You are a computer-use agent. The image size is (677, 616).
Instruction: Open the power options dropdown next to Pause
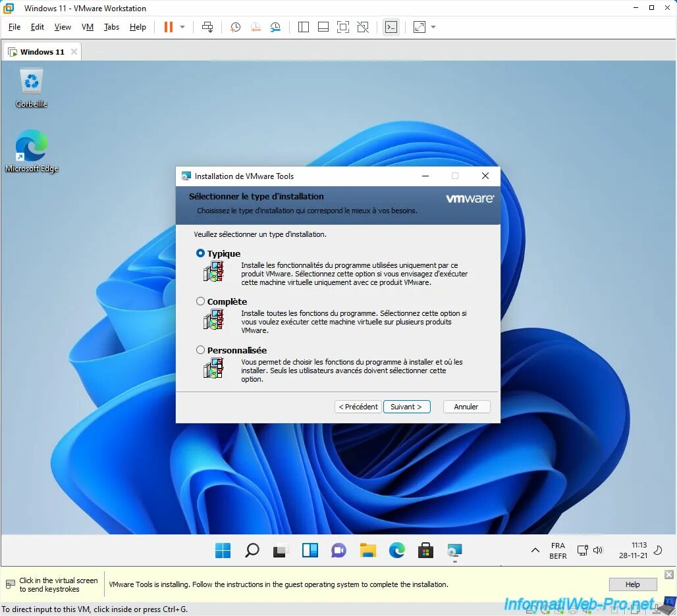pyautogui.click(x=182, y=27)
